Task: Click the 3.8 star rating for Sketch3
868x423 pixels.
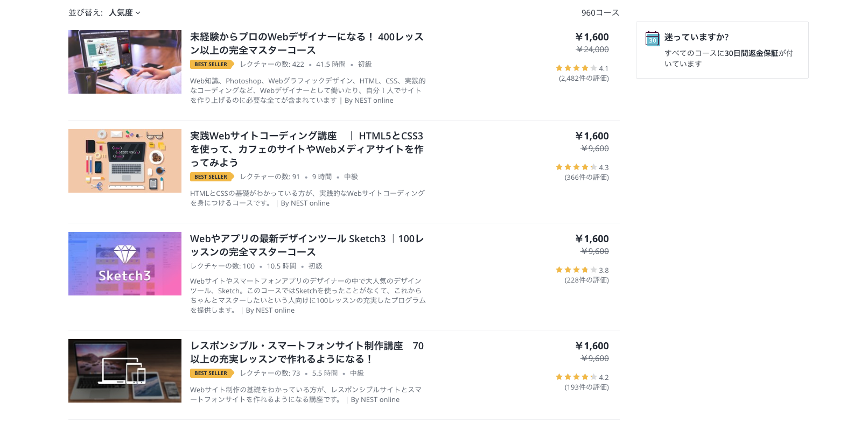Action: [582, 270]
